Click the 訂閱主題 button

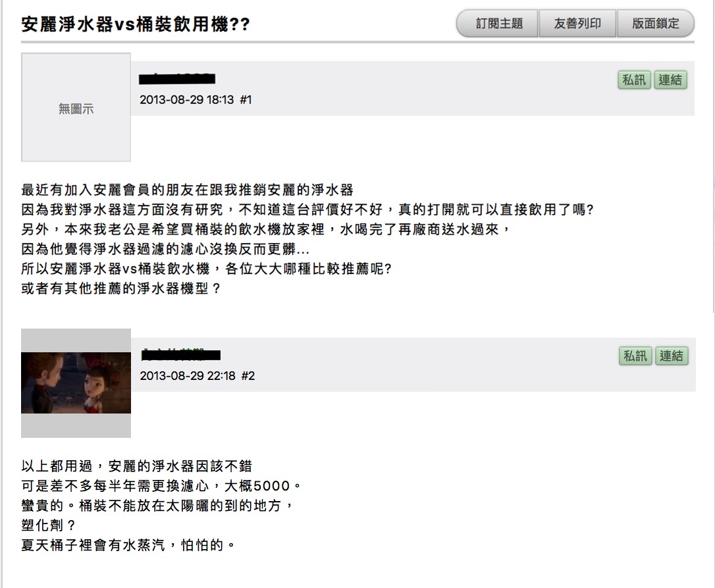click(x=498, y=23)
